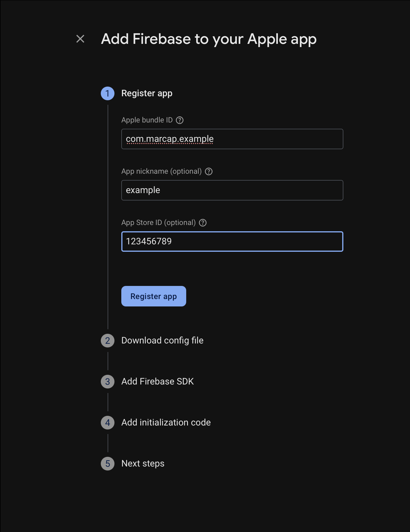Focus the App Store ID field
Image resolution: width=410 pixels, height=532 pixels.
pos(232,242)
